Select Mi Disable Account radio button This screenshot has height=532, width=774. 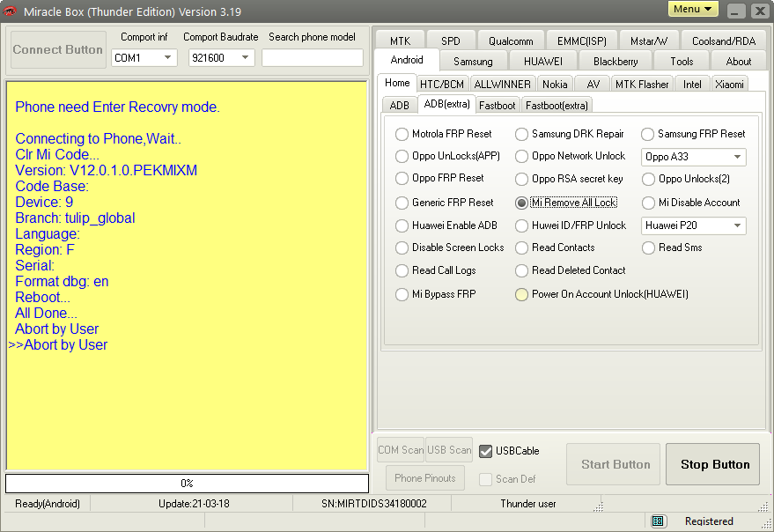(x=649, y=203)
